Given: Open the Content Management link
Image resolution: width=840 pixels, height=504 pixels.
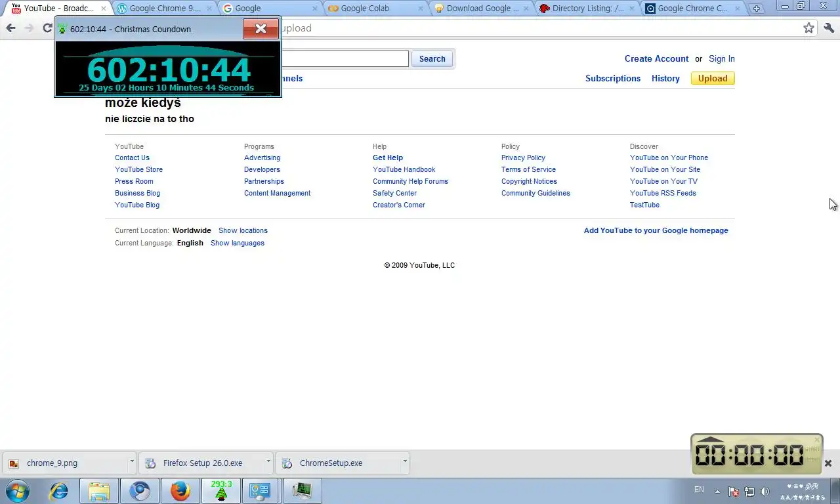Looking at the screenshot, I should (277, 193).
